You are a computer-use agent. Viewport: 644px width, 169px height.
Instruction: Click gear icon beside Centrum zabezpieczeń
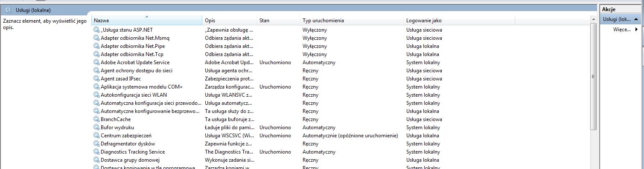[96, 136]
